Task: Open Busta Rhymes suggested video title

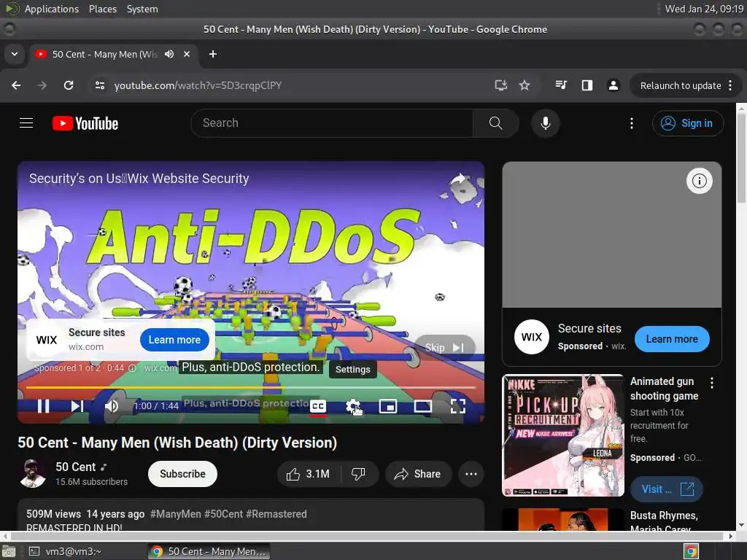Action: [664, 522]
